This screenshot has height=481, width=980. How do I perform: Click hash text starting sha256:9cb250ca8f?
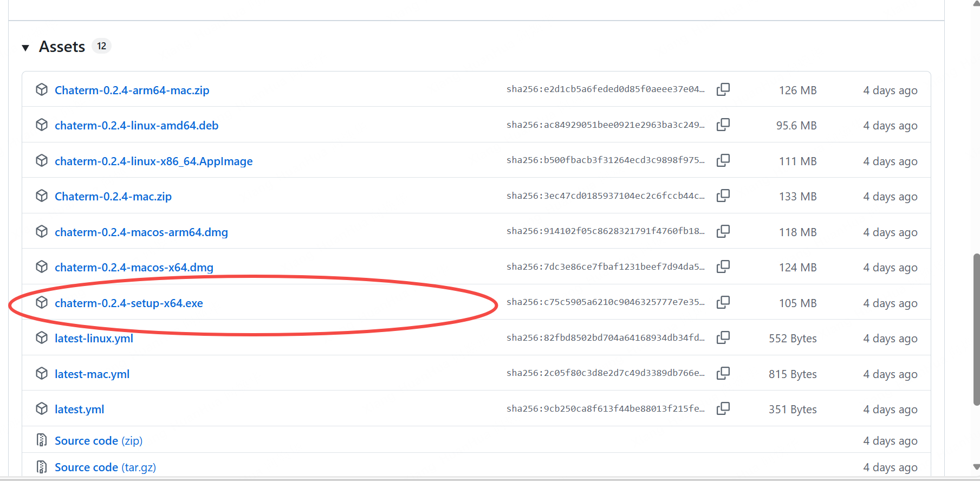pyautogui.click(x=606, y=408)
